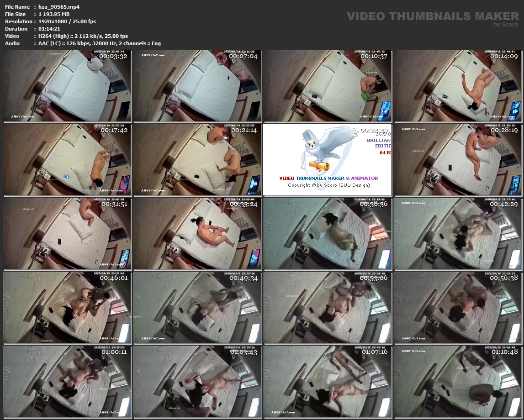Click the Copyright by Scorp (SUU Design) text
Viewport: 524px width, 420px height.
(x=329, y=185)
